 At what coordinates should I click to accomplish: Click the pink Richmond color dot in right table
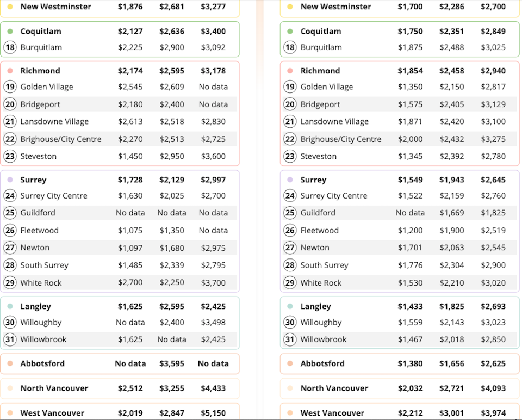pyautogui.click(x=290, y=71)
